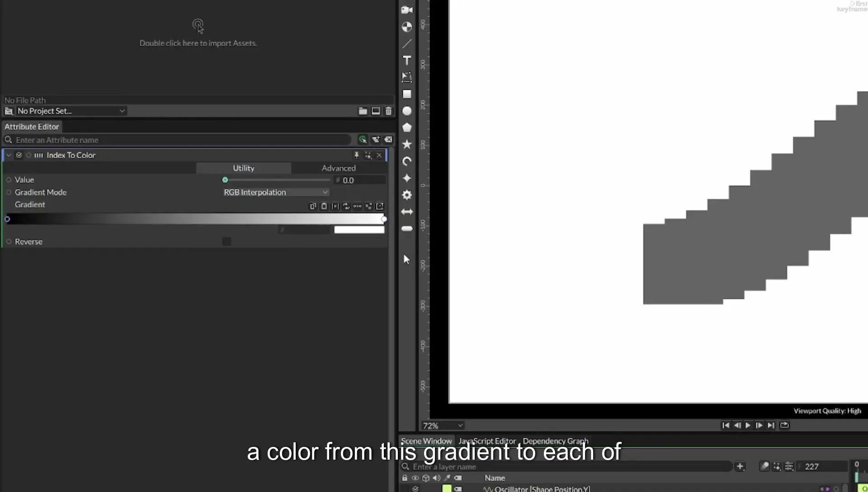Toggle the Reverse checkbox
Viewport: 868px width, 492px height.
226,241
